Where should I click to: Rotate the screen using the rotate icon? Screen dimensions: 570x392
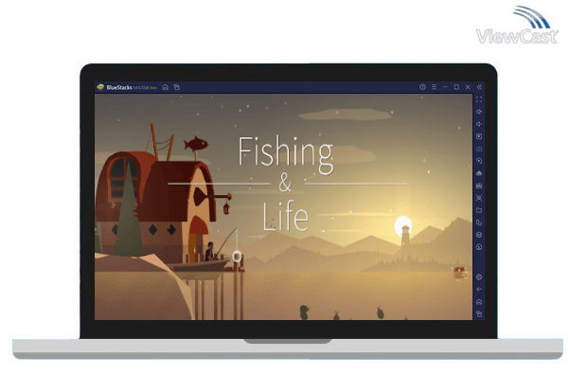pos(479,223)
